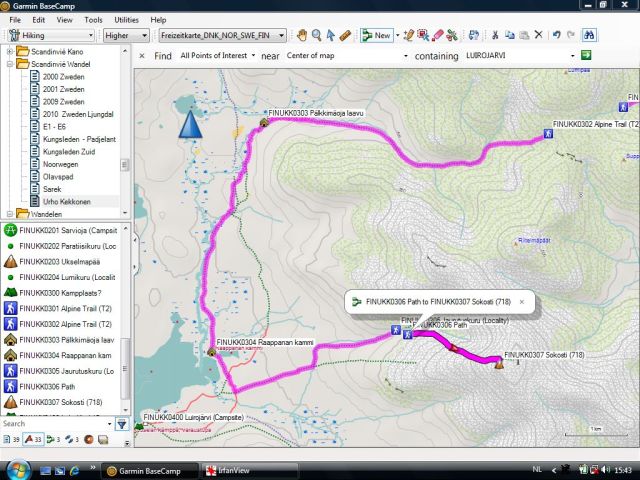Select Urho Kekkonen list in tree
Screen dimensions: 640x480
tap(66, 201)
